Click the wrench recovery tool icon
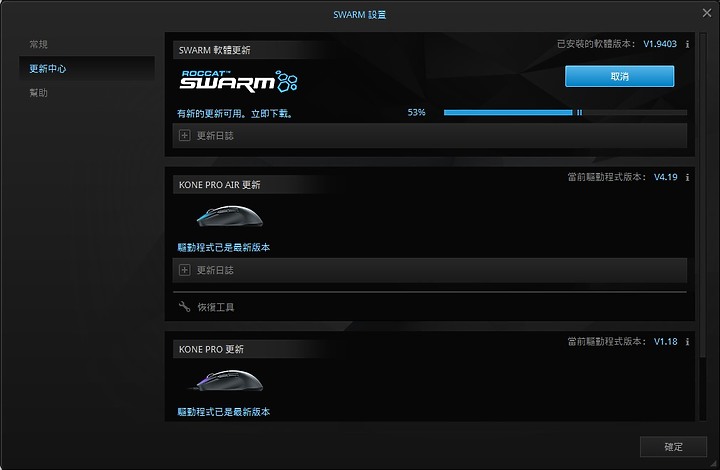Viewport: 720px width, 470px height. pos(184,307)
